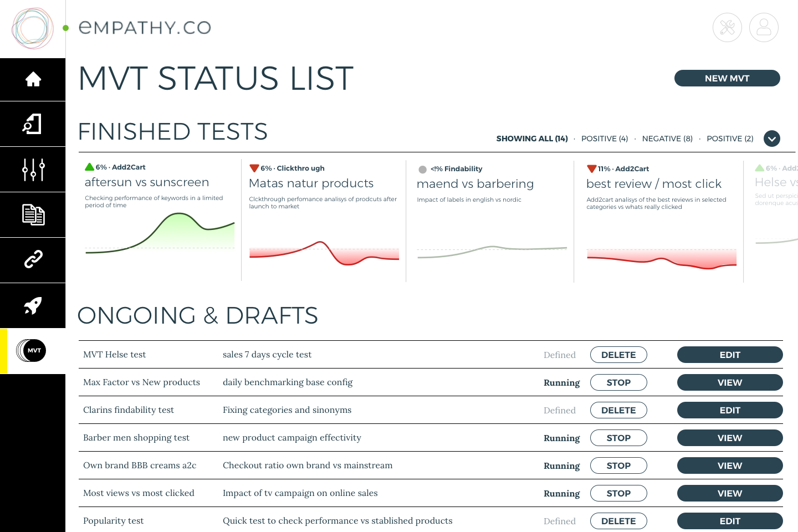Viewport: 798px width, 532px height.
Task: Open the document search sidebar icon
Action: point(33,124)
